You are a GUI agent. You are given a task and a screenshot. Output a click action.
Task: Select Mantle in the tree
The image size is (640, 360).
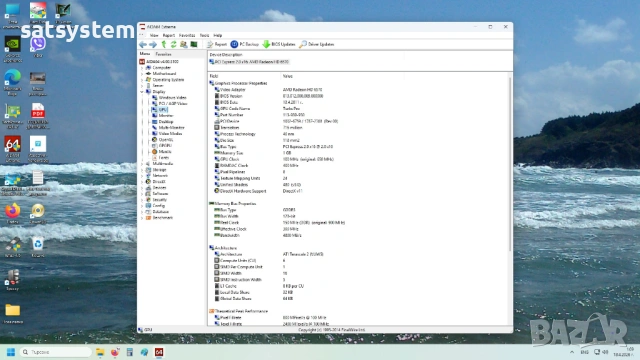point(162,151)
